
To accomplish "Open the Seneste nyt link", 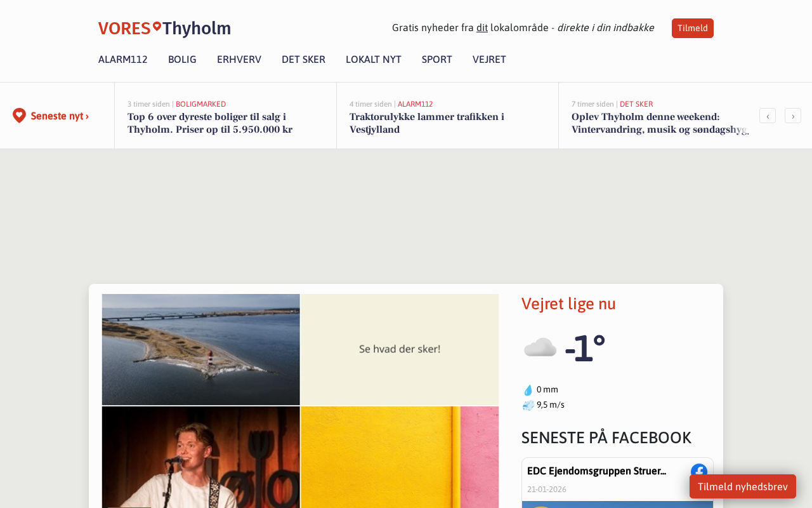I will [60, 116].
